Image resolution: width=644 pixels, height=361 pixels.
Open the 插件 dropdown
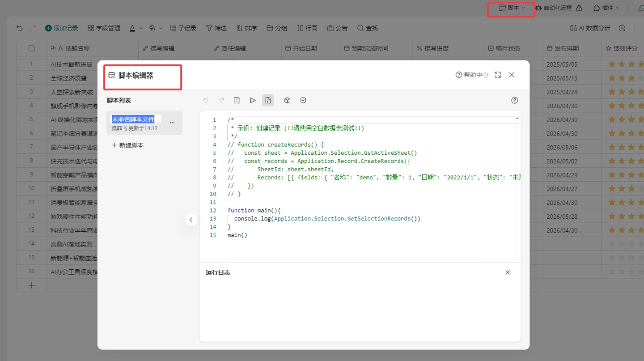(606, 8)
